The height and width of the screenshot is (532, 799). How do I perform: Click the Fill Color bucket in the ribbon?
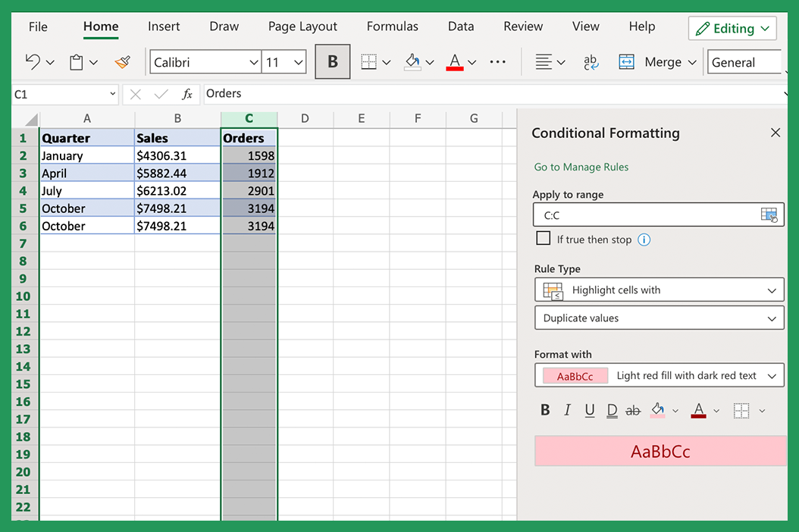pyautogui.click(x=412, y=62)
